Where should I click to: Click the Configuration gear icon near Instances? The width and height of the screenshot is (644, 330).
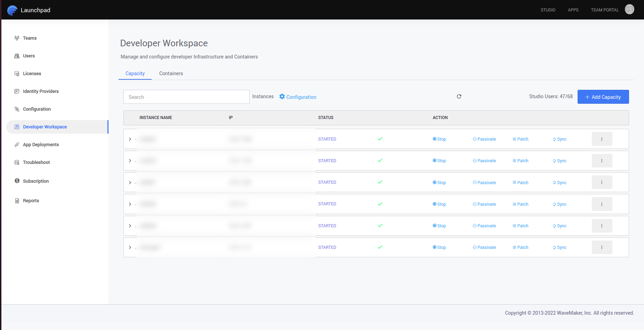282,97
